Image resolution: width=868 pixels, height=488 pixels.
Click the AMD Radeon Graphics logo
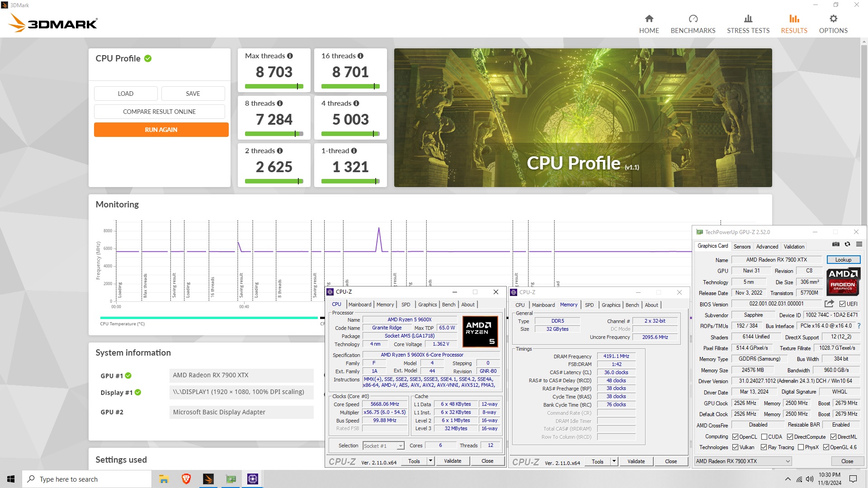point(843,282)
